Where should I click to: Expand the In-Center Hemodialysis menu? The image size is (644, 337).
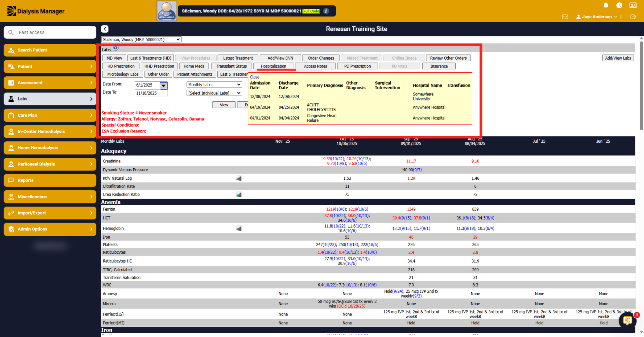click(50, 131)
